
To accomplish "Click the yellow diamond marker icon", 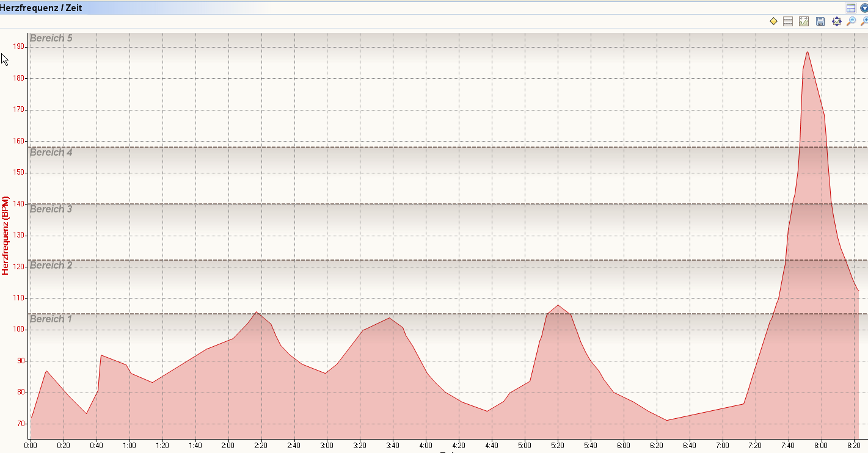I will click(x=773, y=21).
